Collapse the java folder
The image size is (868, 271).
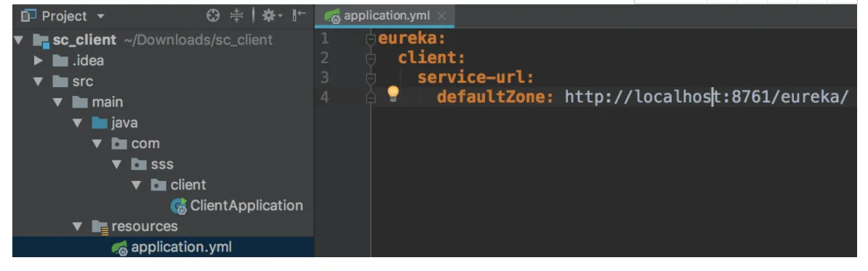78,123
